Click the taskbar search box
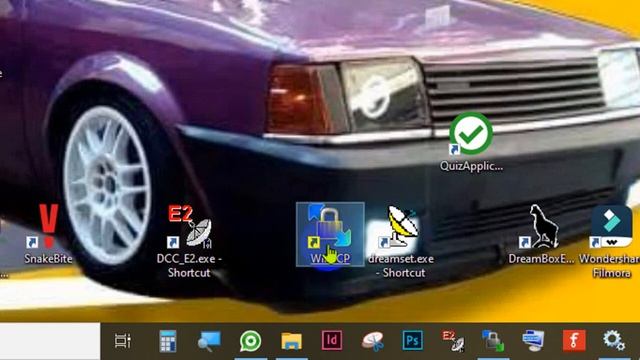This screenshot has width=640, height=360. [x=50, y=341]
